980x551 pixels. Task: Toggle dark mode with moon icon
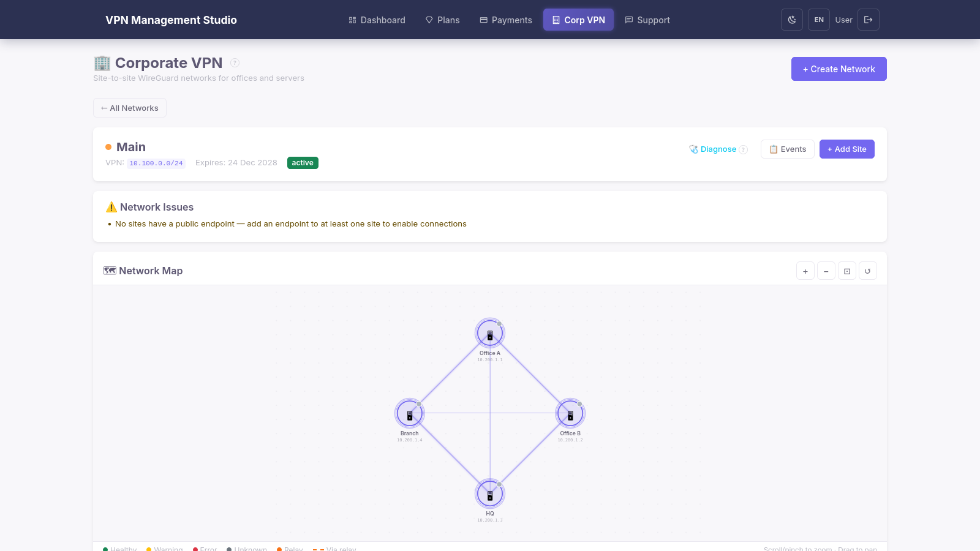click(x=792, y=20)
